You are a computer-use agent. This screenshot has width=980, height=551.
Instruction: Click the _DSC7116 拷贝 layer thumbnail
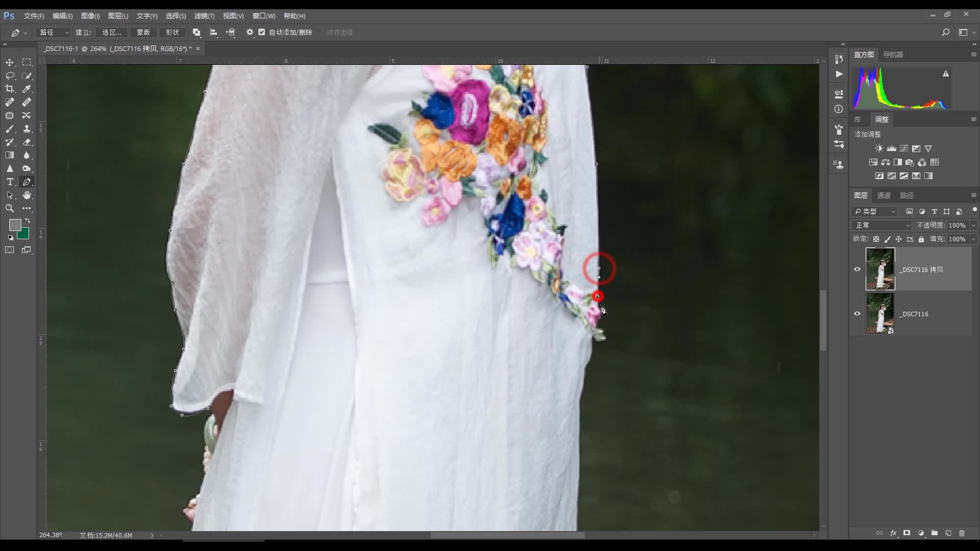(880, 269)
